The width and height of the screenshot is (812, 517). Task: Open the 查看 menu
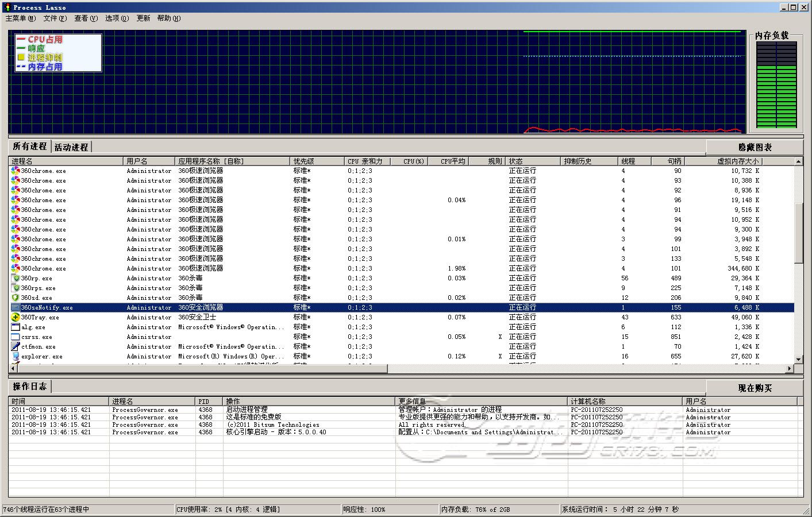point(85,18)
